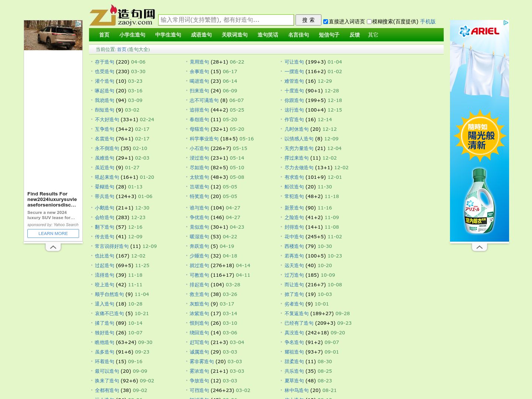Open the 可挡造句 link

199,390
